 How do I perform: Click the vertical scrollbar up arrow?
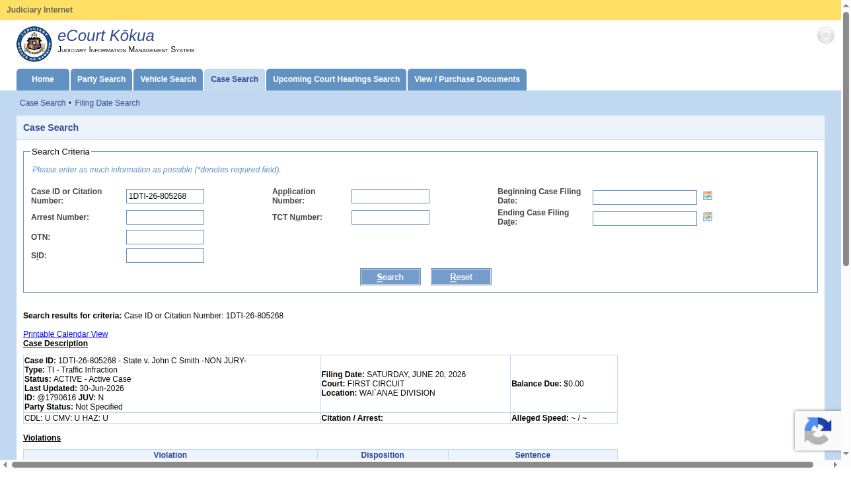tap(846, 5)
